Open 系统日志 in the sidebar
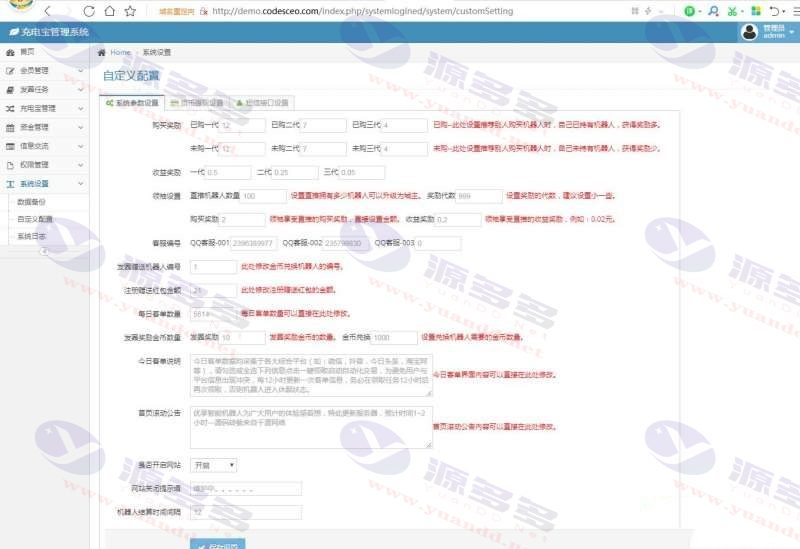The image size is (800, 549). coord(32,236)
